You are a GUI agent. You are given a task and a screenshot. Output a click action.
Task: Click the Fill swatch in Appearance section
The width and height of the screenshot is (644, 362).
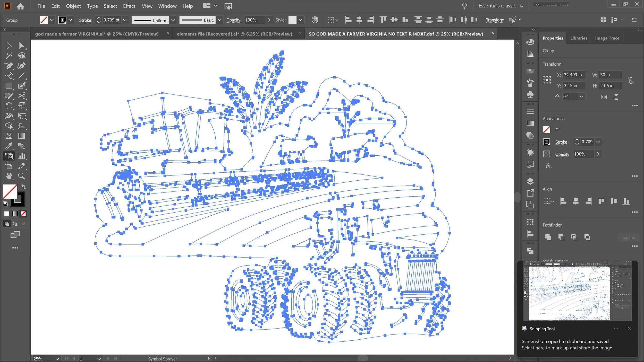pos(547,130)
